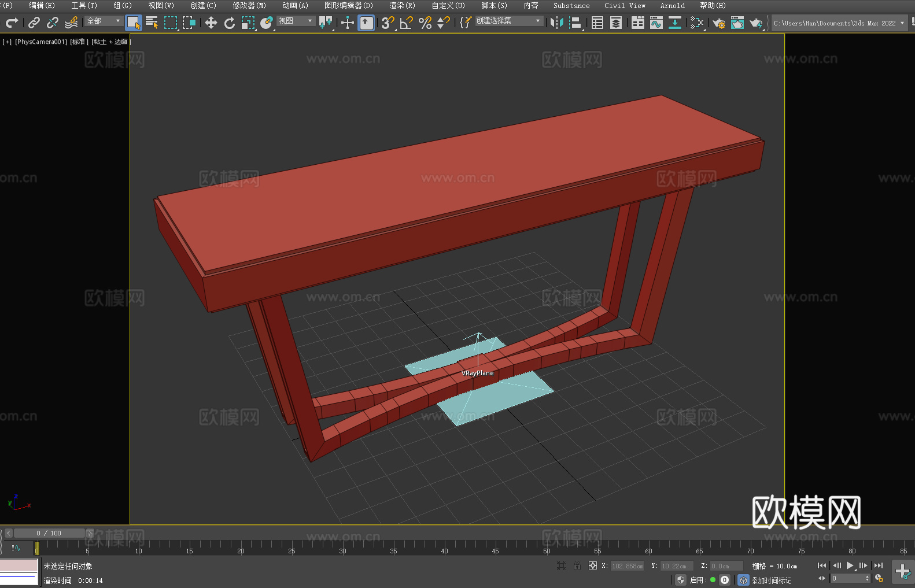The image size is (915, 588).
Task: Open Render Setup teapot icon
Action: pos(719,23)
